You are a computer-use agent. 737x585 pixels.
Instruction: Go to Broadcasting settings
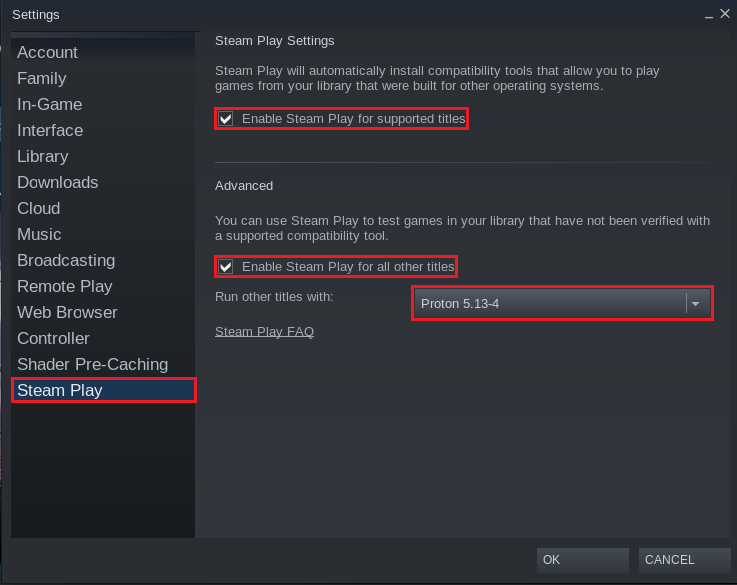point(66,260)
